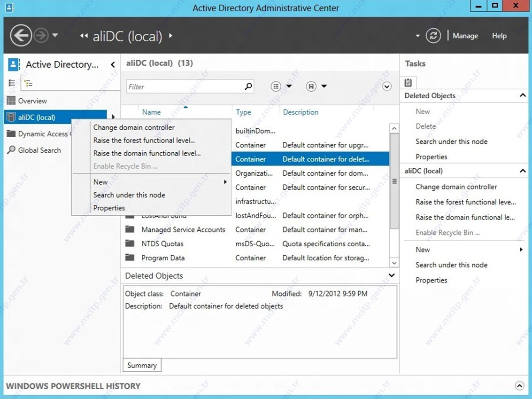Click the scroll down arrow of the object list
The width and height of the screenshot is (532, 399).
click(394, 263)
